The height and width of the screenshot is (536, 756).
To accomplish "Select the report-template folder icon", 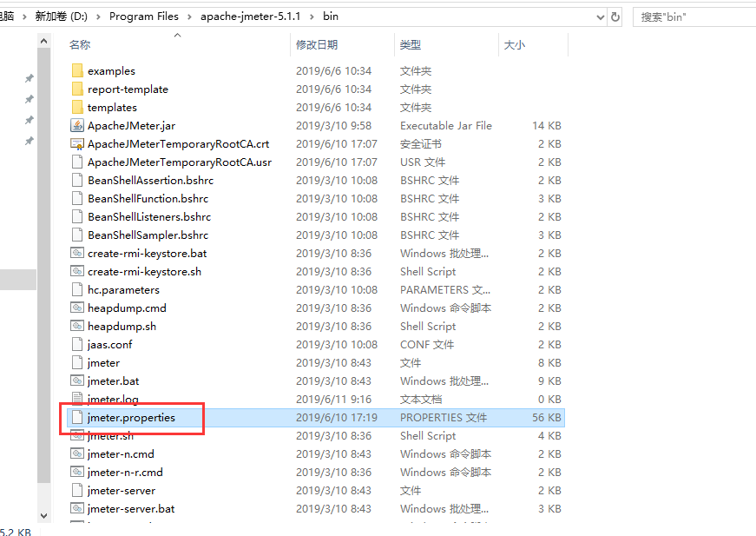I will point(77,89).
